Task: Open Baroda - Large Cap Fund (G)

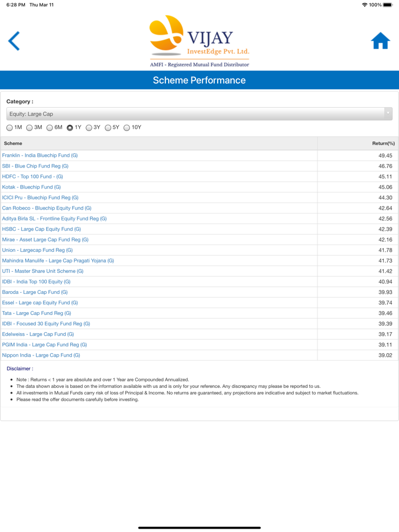Action: [35, 292]
